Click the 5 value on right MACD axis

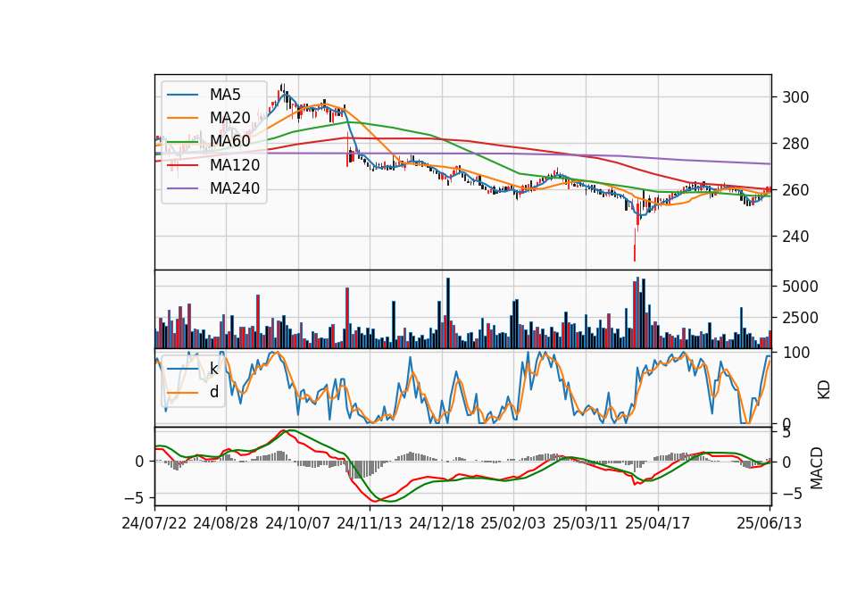(786, 434)
